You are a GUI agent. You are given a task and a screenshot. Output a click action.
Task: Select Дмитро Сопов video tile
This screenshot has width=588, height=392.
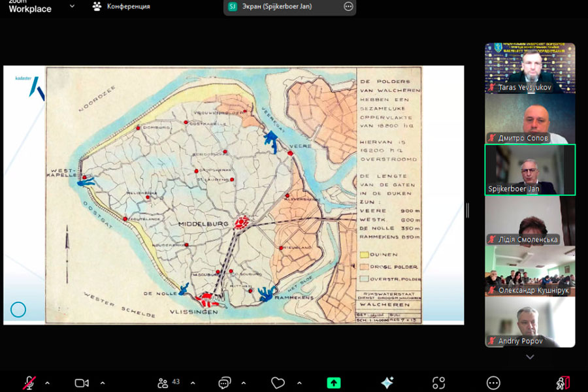(530, 118)
